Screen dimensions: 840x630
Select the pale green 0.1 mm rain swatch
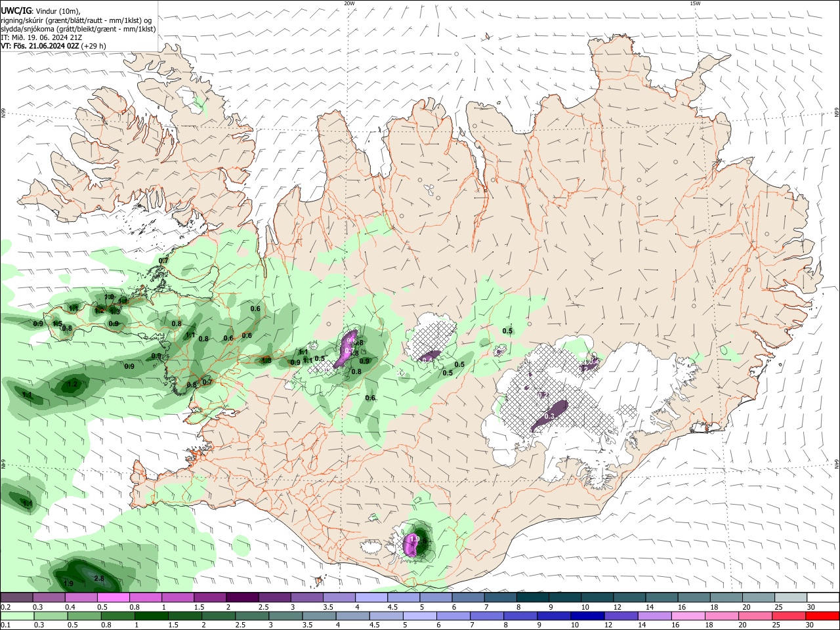[16, 616]
